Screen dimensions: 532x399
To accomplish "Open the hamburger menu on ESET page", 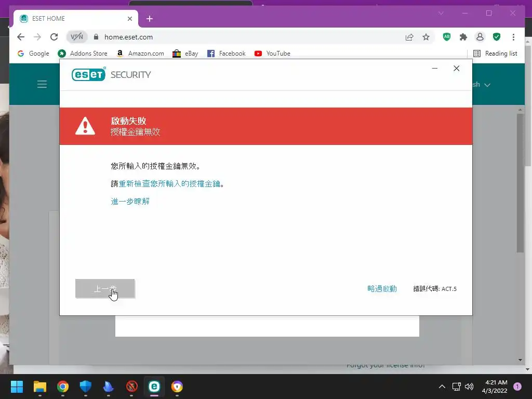I will click(x=42, y=84).
